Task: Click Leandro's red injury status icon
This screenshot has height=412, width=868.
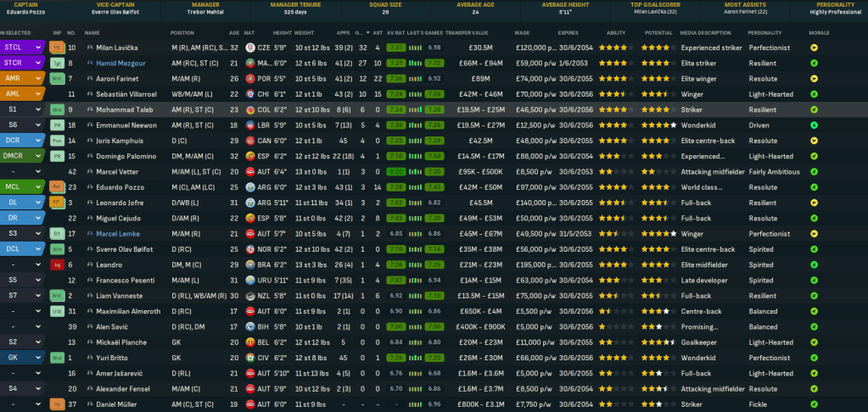Action: tap(58, 264)
